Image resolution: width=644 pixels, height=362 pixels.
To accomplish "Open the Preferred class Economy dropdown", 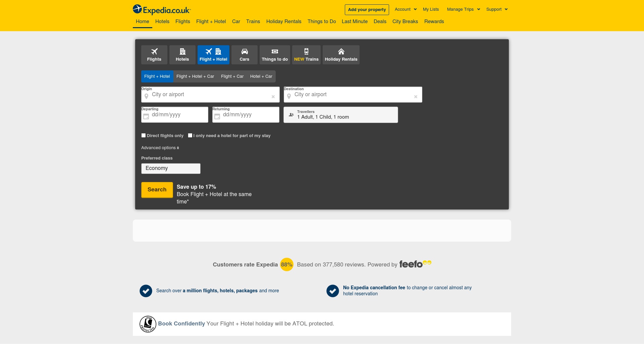I will click(x=171, y=169).
